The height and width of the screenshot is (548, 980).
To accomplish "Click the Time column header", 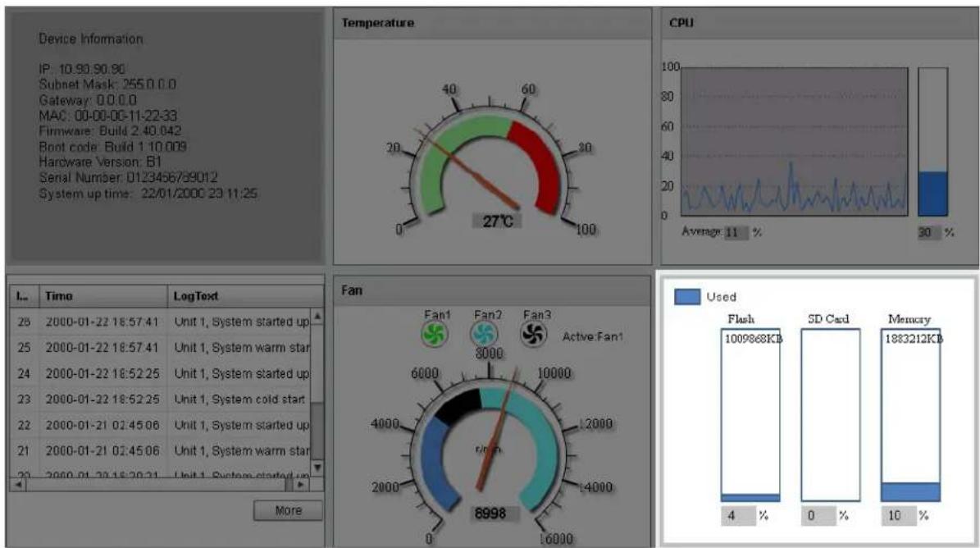I will point(104,296).
